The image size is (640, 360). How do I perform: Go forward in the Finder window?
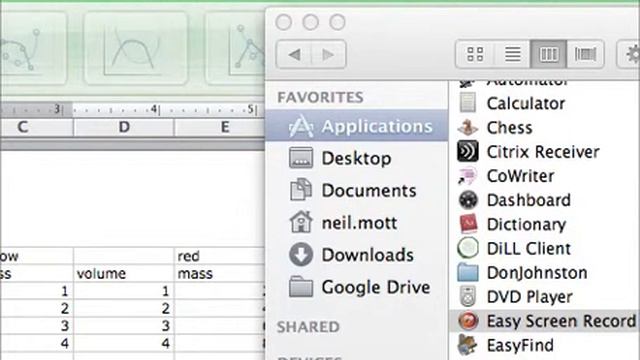(329, 54)
